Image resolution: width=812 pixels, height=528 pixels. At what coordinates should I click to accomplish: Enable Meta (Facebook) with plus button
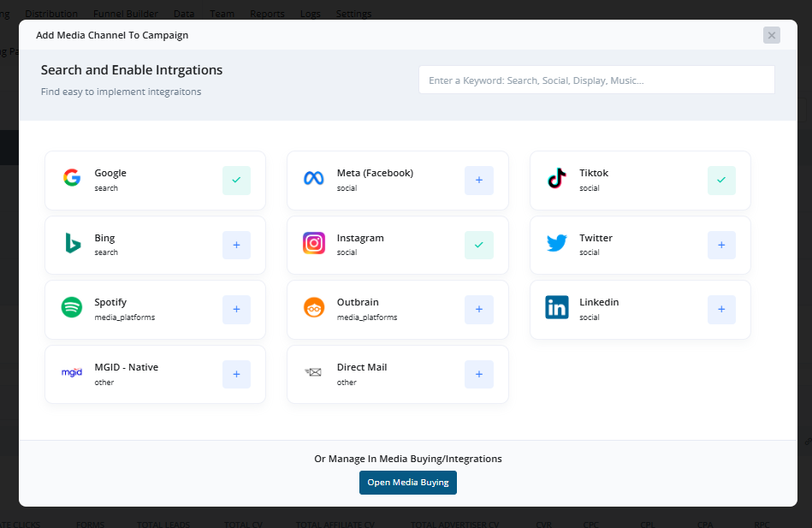point(479,181)
